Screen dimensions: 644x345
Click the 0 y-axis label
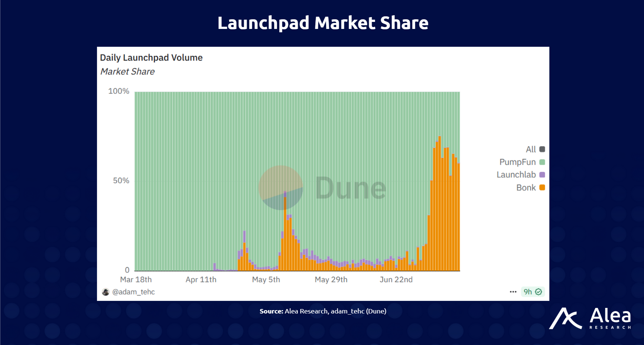pos(127,270)
